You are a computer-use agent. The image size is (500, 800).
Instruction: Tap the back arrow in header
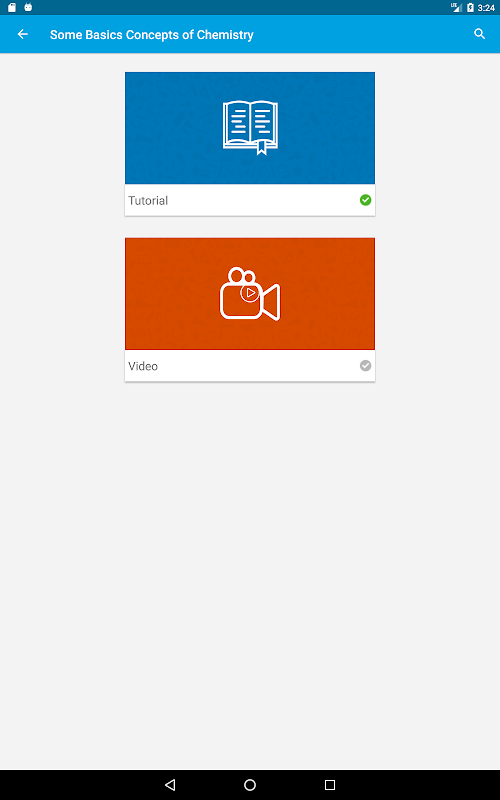pos(22,34)
